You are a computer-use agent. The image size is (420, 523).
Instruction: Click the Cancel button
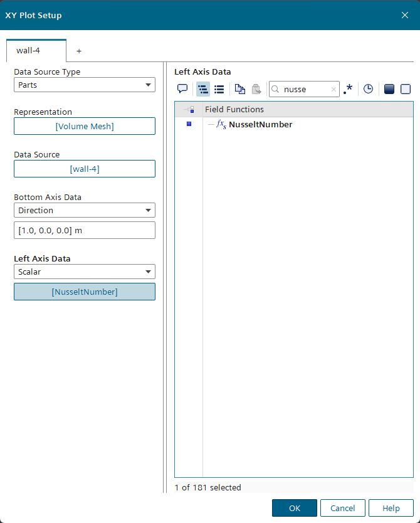(x=342, y=508)
